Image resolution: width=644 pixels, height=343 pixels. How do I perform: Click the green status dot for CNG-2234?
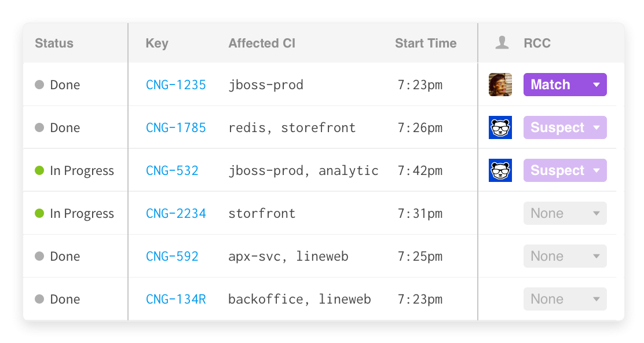tap(39, 213)
